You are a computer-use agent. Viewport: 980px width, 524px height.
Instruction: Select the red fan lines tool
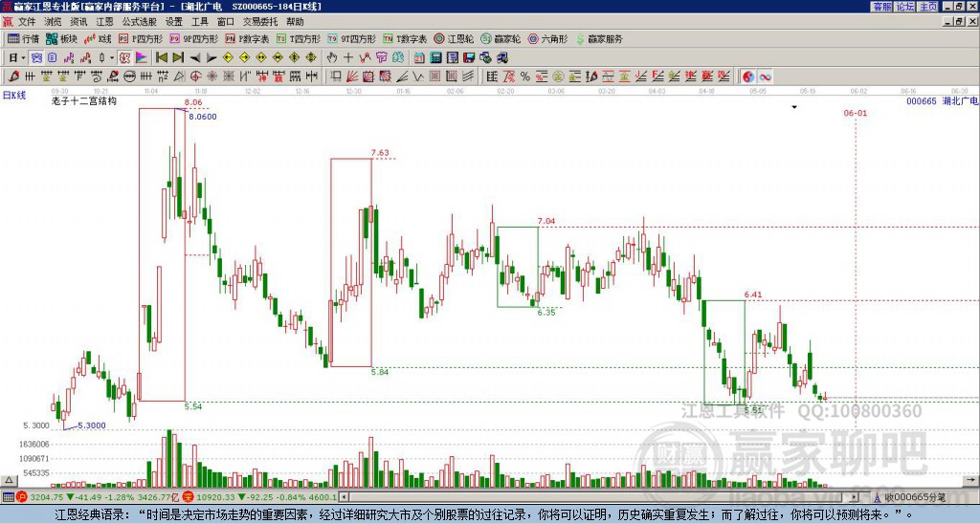[x=352, y=76]
